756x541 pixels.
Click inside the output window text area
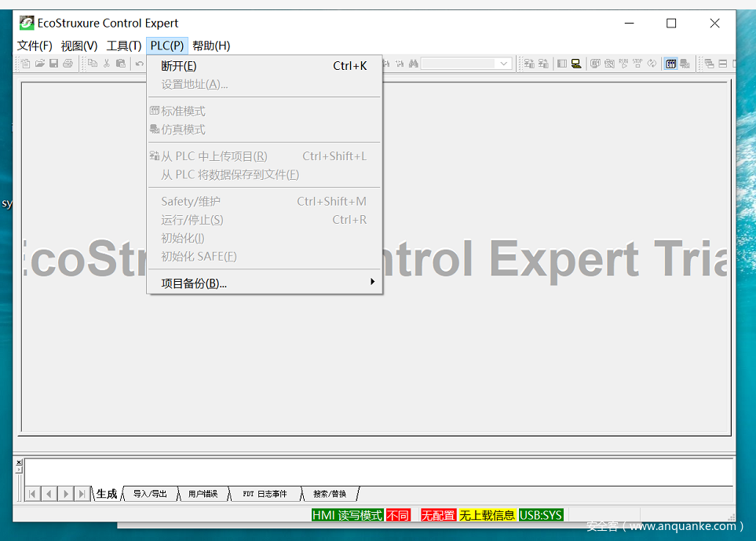point(379,472)
